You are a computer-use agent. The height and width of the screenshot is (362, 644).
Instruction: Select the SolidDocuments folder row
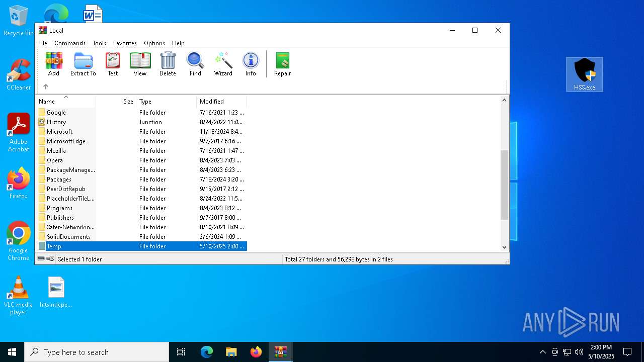pos(141,237)
